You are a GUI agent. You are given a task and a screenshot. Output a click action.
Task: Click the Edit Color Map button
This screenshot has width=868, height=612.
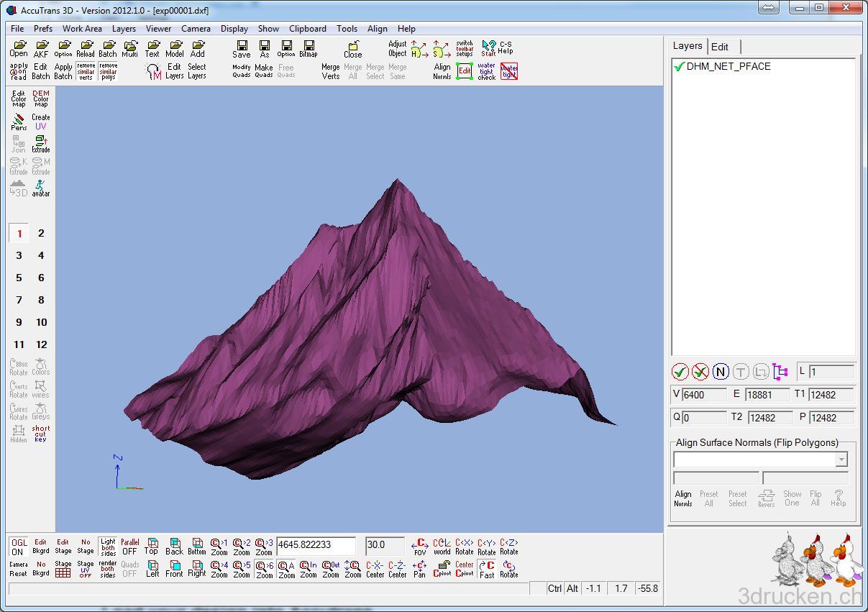[19, 99]
